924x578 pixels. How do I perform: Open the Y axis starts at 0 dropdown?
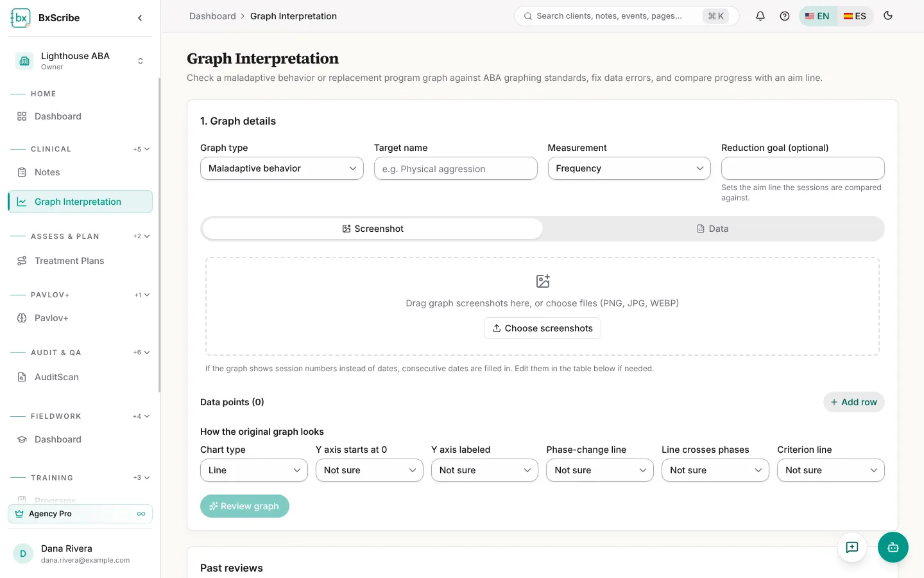(x=370, y=470)
